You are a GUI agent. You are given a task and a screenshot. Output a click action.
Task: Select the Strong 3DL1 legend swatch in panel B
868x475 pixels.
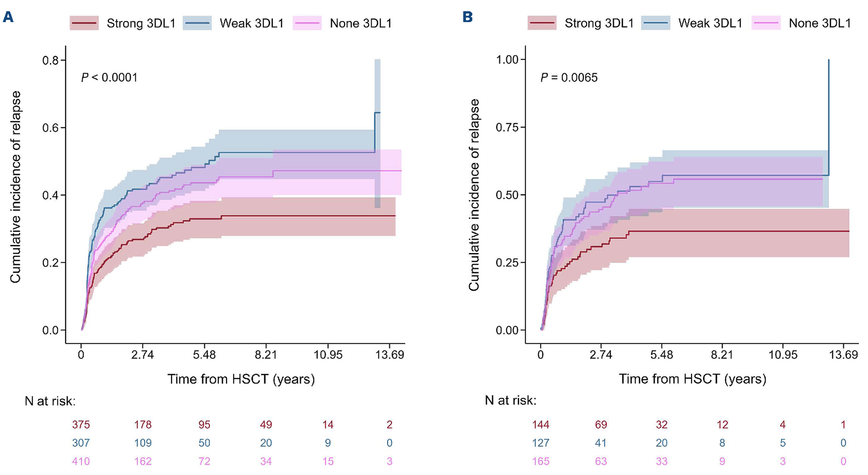542,23
